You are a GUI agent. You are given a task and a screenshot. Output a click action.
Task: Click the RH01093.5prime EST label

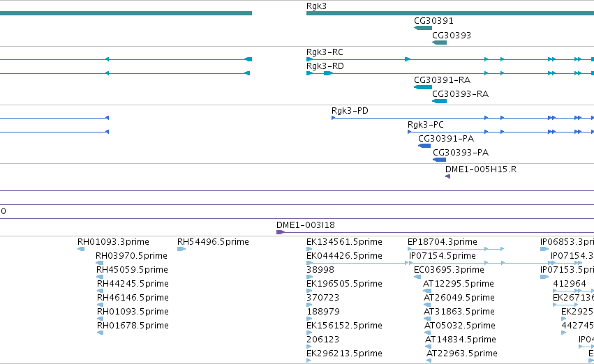[x=133, y=312]
